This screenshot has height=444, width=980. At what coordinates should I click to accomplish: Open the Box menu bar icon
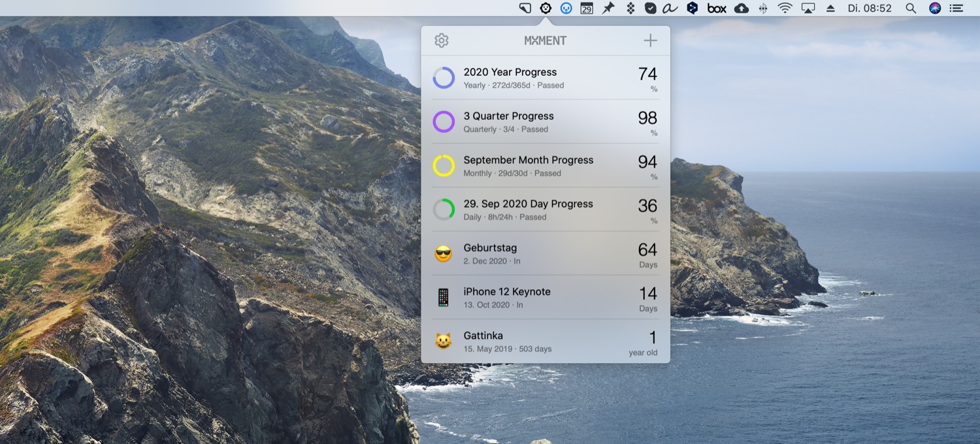click(717, 8)
